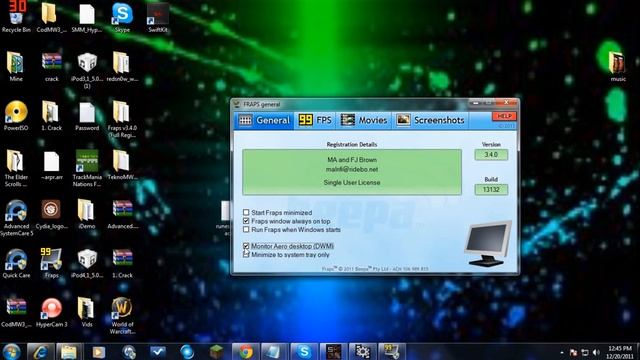
Task: Open Internet Explorer from the taskbar
Action: point(40,351)
